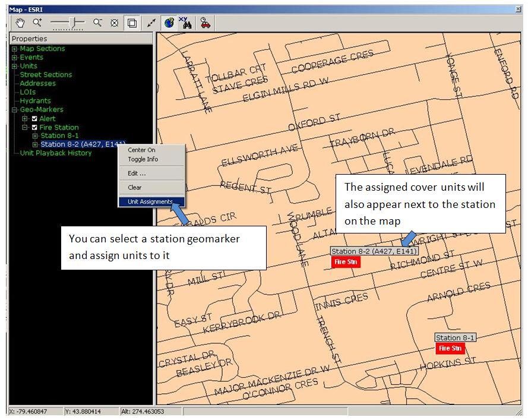Click the globe toolbar icon
The width and height of the screenshot is (528, 420).
tap(169, 23)
